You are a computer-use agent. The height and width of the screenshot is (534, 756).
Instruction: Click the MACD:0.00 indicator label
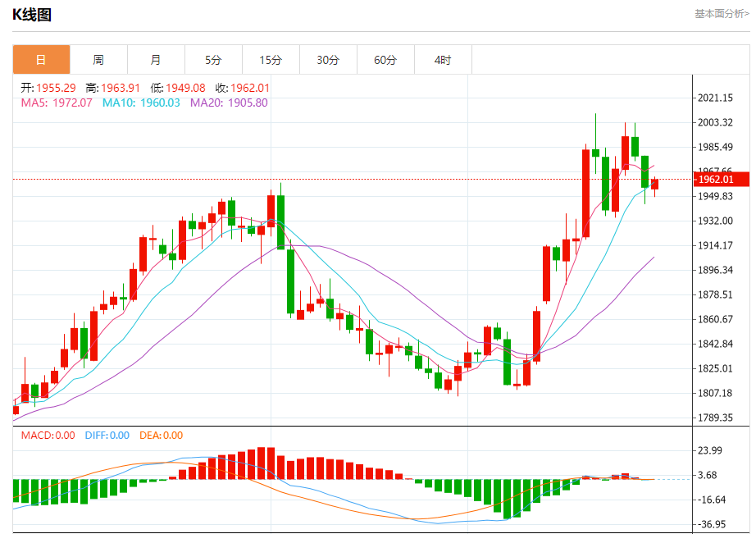48,435
